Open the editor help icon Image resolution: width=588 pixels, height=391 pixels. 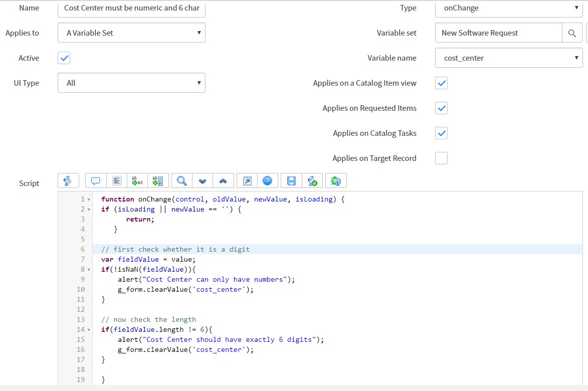pos(267,180)
